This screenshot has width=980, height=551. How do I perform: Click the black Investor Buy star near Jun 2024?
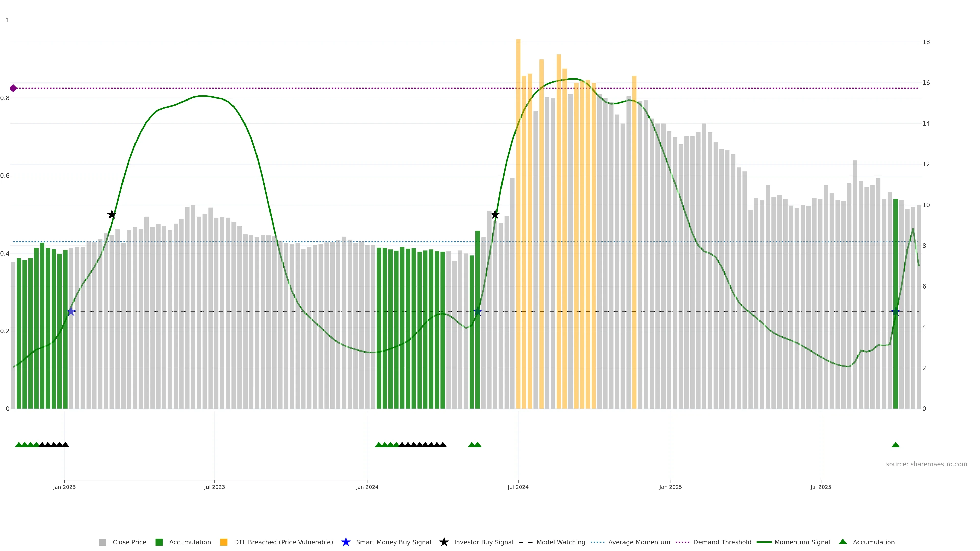click(495, 215)
